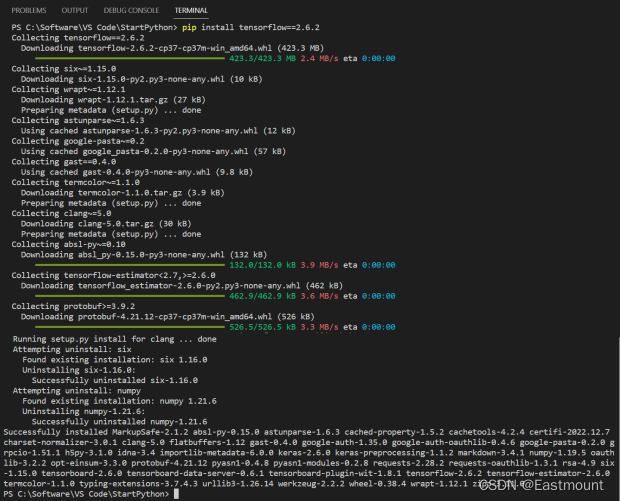Viewport: 620px width, 501px height.
Task: Click 'Found existing installation: numpy 1.21.6'
Action: 119,401
